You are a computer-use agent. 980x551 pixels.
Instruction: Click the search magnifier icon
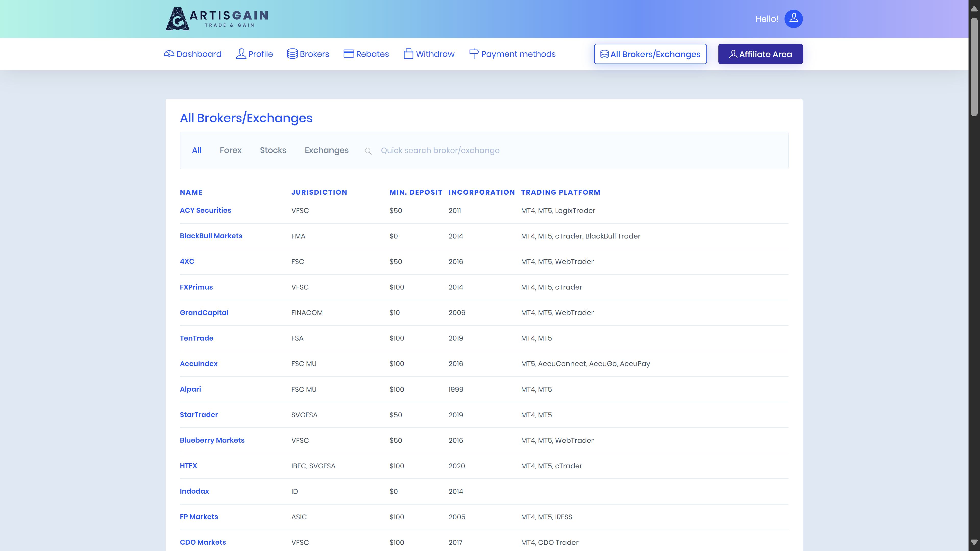(368, 151)
